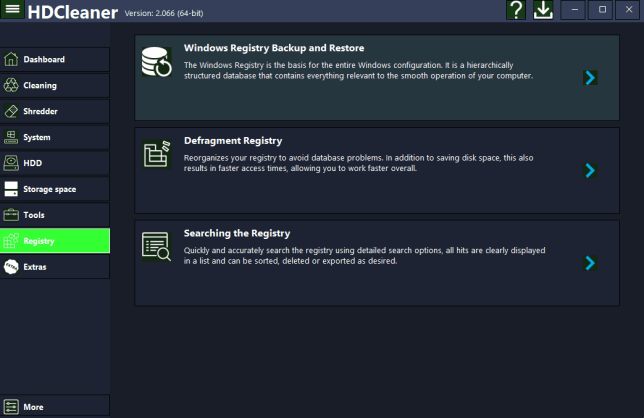Click the green help question mark icon

coord(516,10)
